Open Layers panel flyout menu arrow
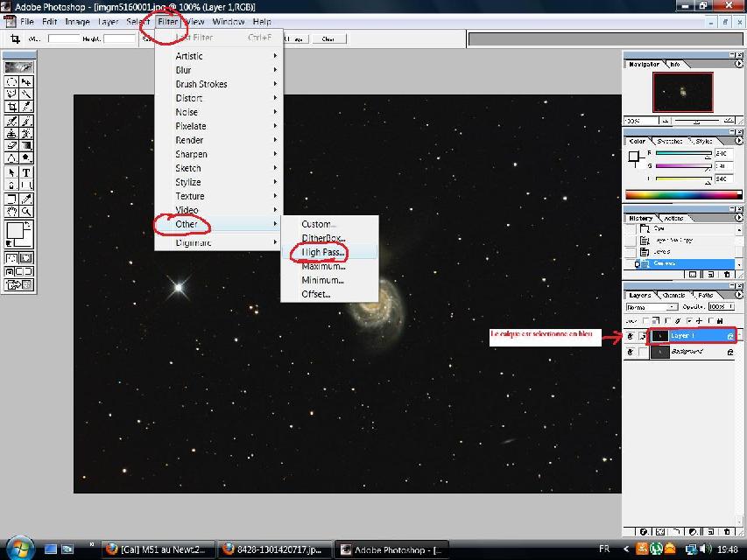Viewport: 747px width, 560px height. pyautogui.click(x=739, y=295)
